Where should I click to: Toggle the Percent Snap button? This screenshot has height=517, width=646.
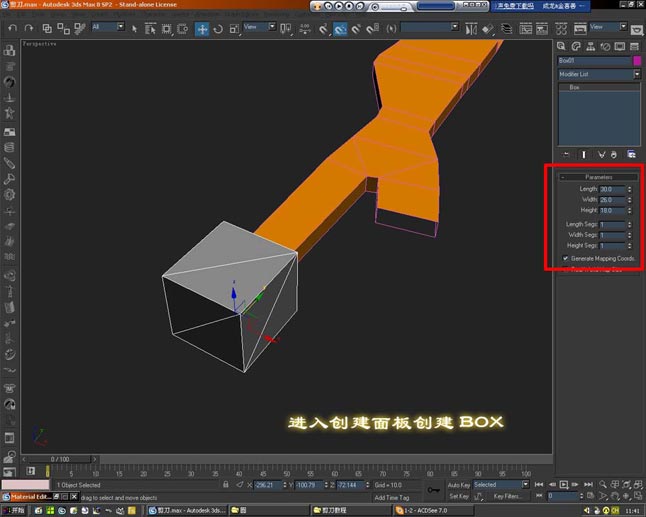click(356, 29)
